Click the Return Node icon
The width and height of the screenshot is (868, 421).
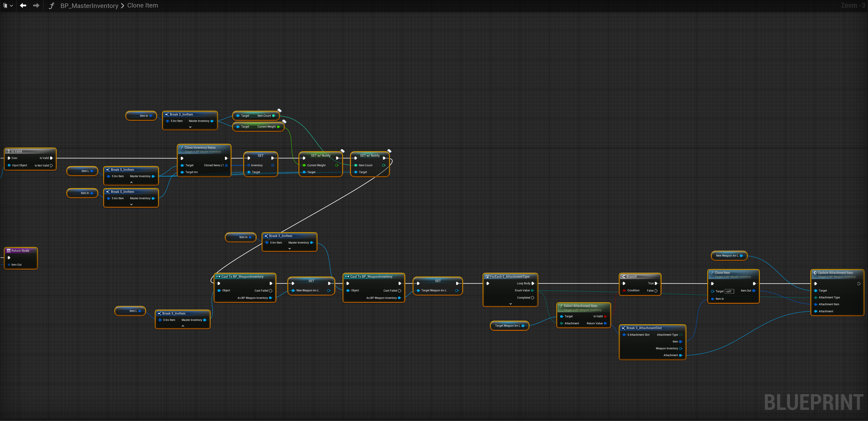tap(9, 250)
